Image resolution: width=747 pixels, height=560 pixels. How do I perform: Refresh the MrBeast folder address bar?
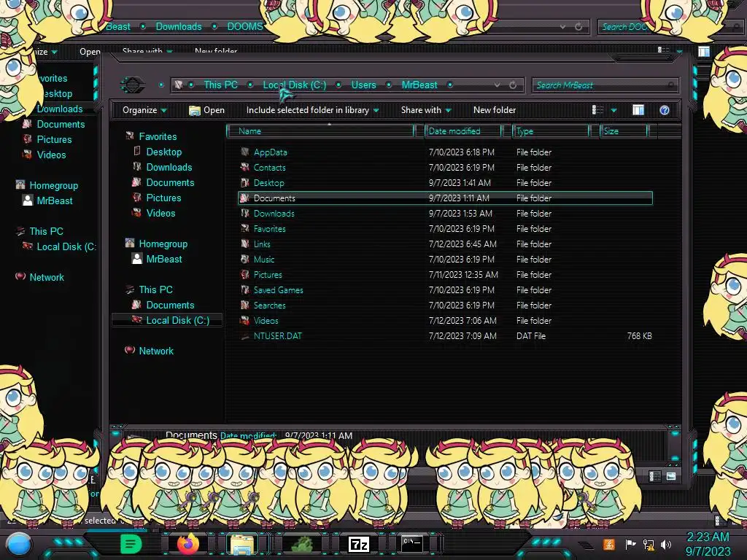(513, 85)
